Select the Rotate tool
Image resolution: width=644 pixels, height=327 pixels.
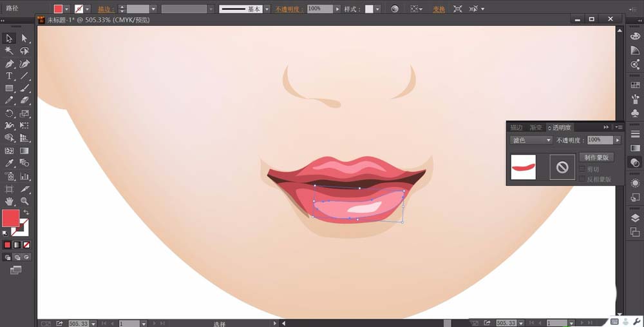[9, 113]
